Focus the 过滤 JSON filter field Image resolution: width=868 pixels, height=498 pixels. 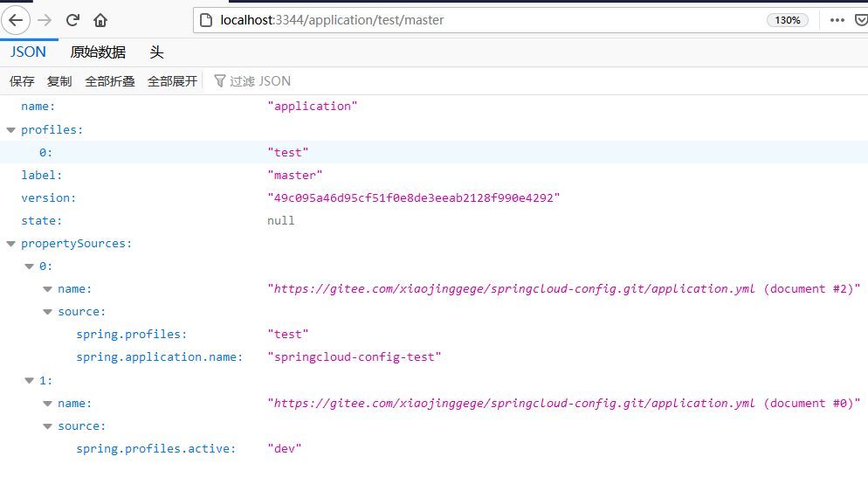pos(260,81)
